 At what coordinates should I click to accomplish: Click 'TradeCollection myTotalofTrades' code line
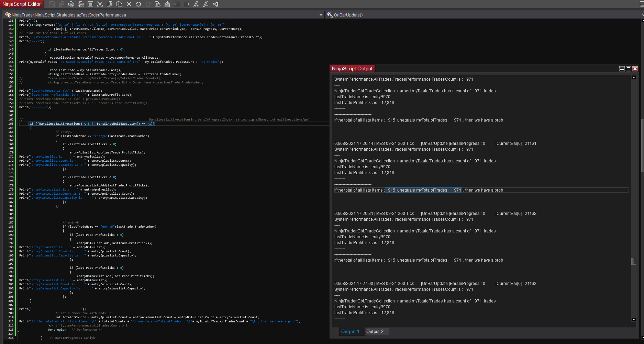[104, 58]
